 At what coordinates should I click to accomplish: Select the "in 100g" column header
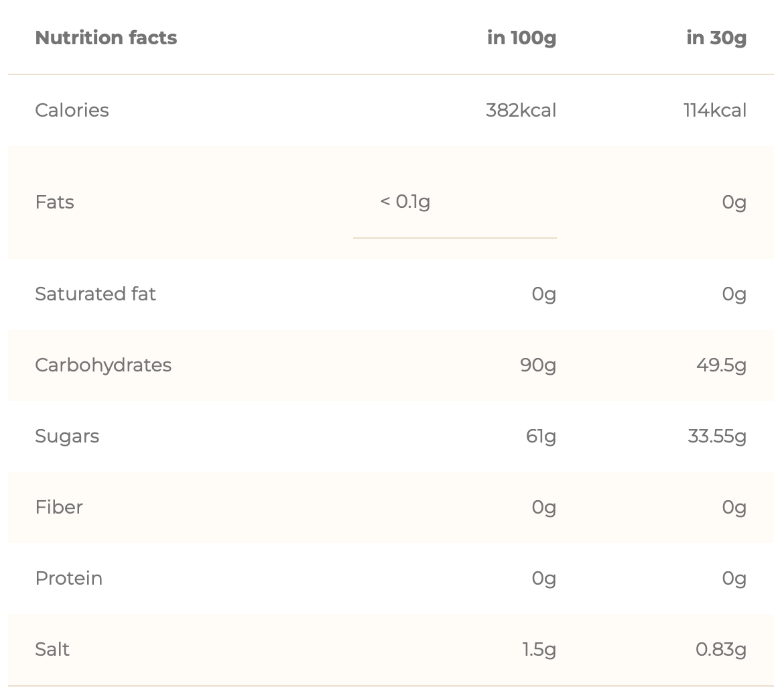pos(521,38)
